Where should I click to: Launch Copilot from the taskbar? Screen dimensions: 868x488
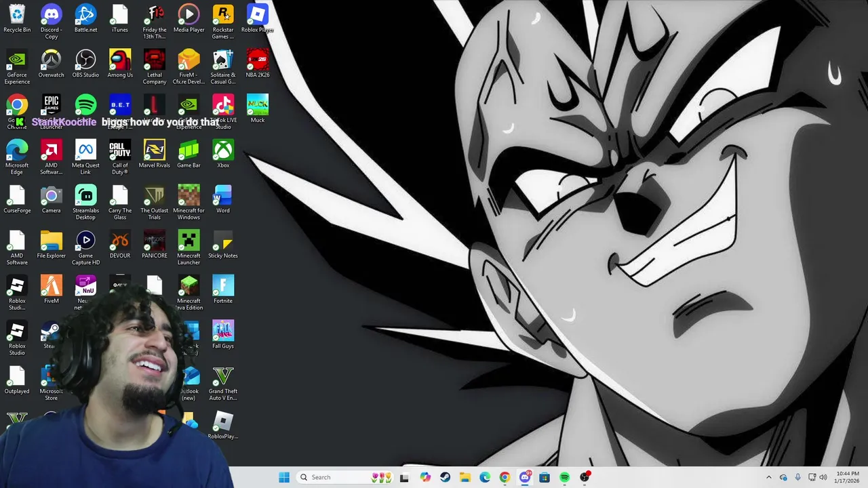pyautogui.click(x=425, y=477)
